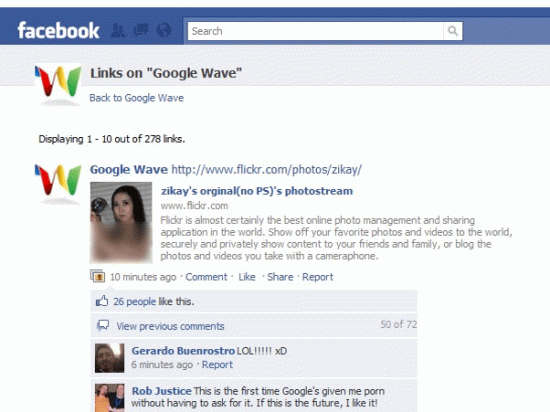550x412 pixels.
Task: Click Rob Justice's profile thumbnail
Action: 109,398
